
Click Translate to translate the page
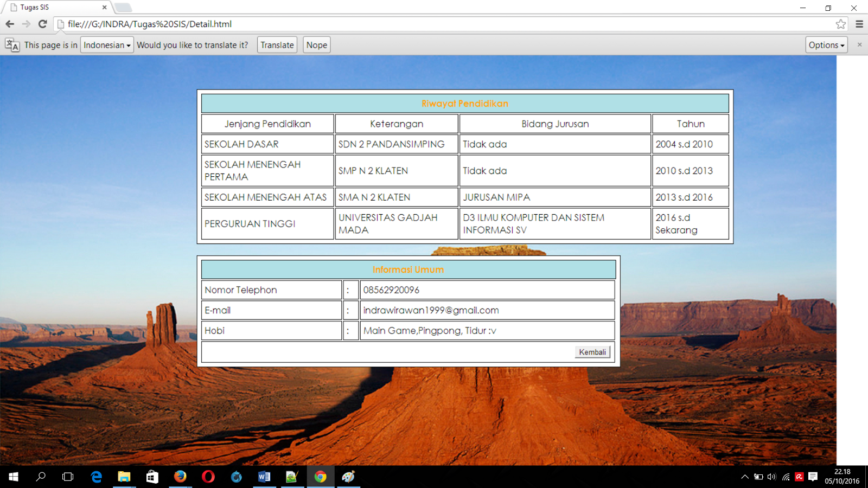[x=277, y=44]
